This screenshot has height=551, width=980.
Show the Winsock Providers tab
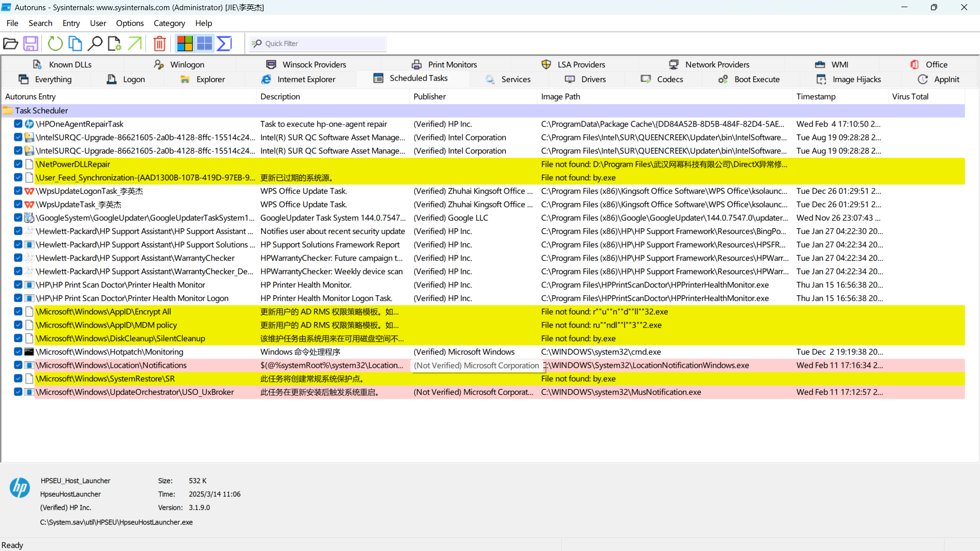click(x=306, y=64)
